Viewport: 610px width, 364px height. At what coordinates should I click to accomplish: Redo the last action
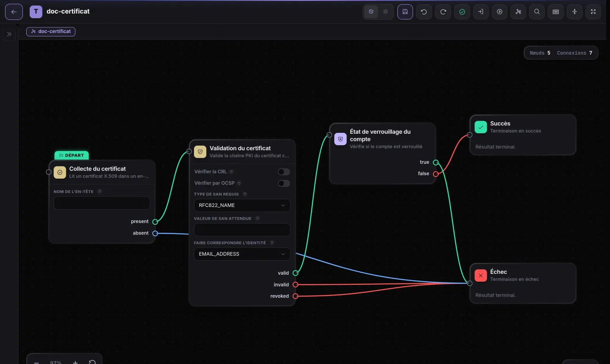click(x=443, y=12)
